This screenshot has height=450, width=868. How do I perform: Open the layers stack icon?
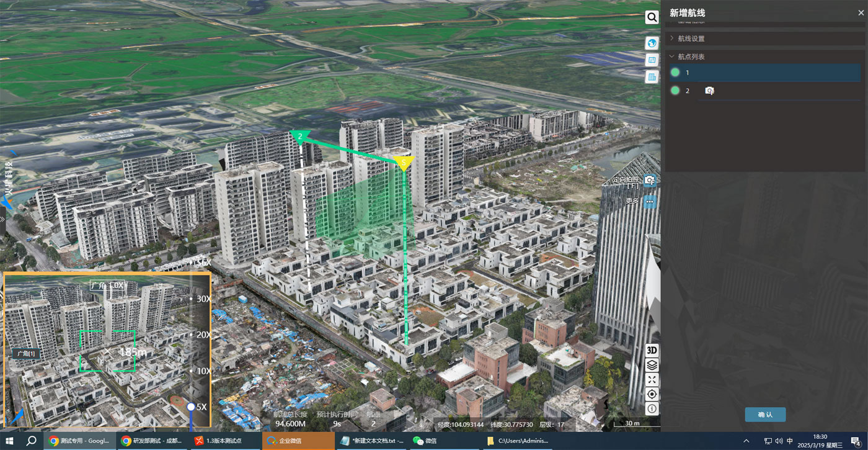[652, 365]
